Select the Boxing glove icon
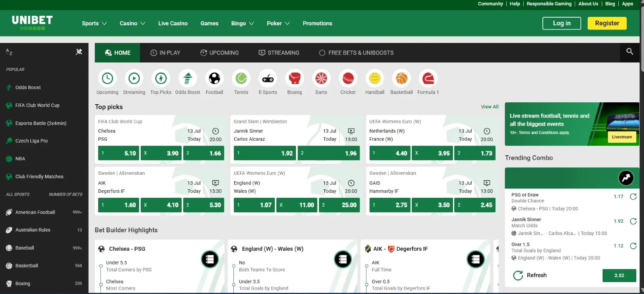644x294 pixels. pos(294,78)
